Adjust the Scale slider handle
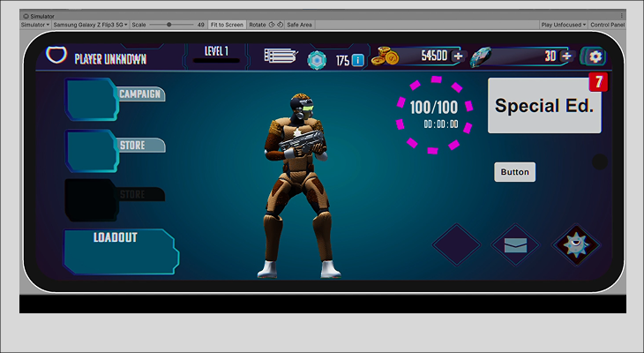 168,25
